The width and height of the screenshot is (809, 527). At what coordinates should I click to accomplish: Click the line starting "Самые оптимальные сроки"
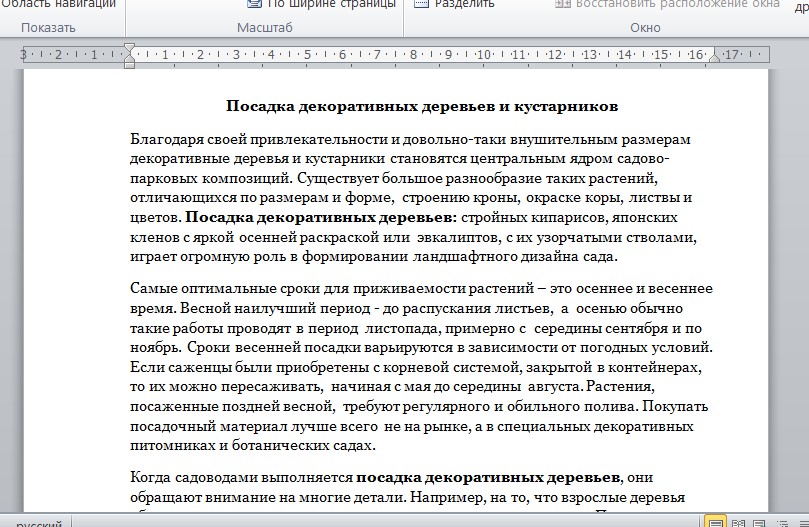point(421,289)
